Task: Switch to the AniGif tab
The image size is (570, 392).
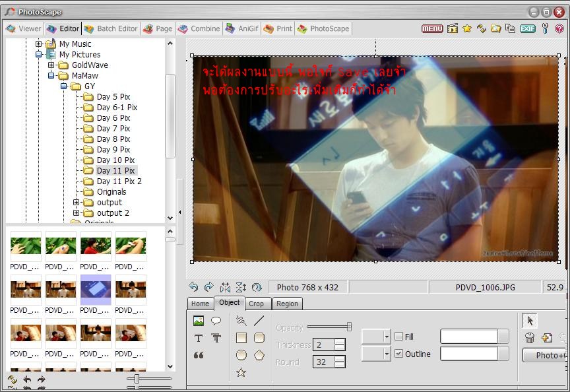Action: pos(242,28)
